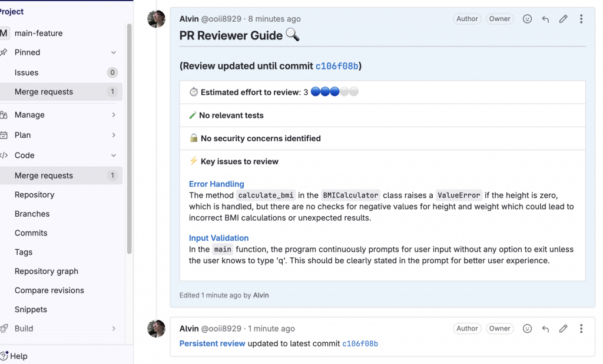Screen dimensions: 603x364
Task: Open the Persistent review link
Action: click(x=212, y=343)
